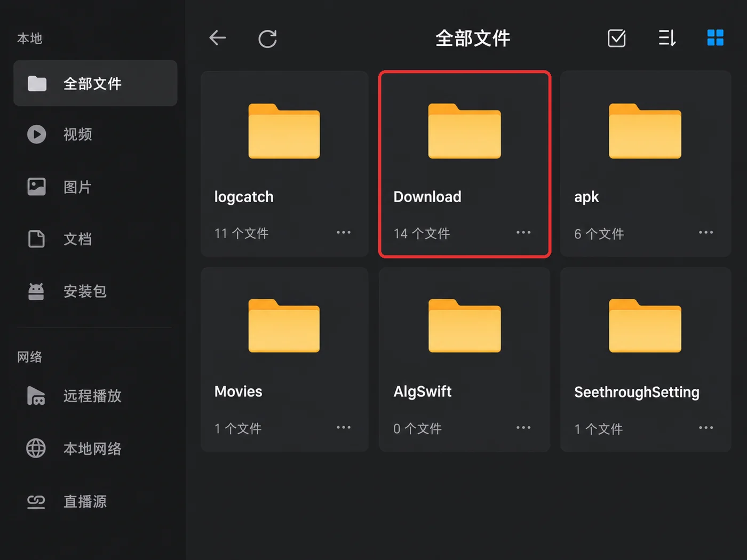Viewport: 747px width, 560px height.
Task: Click the SeethroughSetting folder name
Action: point(637,393)
